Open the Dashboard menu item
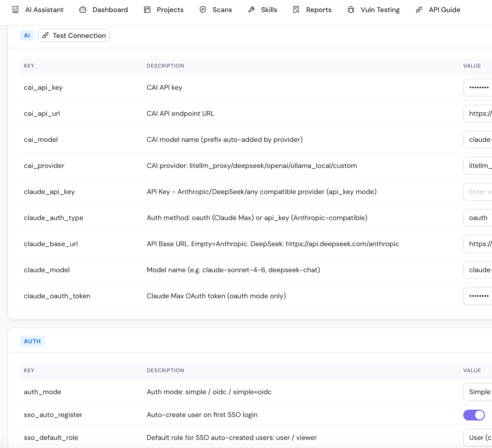The image size is (492, 448). (x=110, y=10)
